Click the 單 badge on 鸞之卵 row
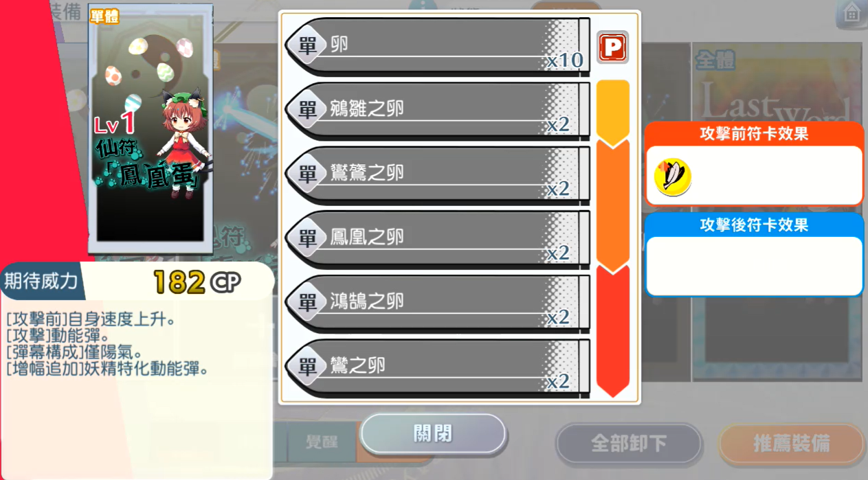Viewport: 868px width, 480px height. pyautogui.click(x=307, y=366)
